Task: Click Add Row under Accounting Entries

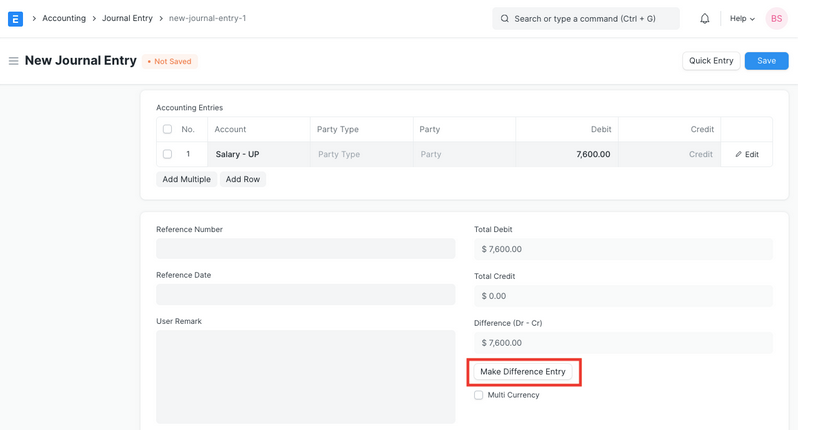Action: tap(242, 180)
